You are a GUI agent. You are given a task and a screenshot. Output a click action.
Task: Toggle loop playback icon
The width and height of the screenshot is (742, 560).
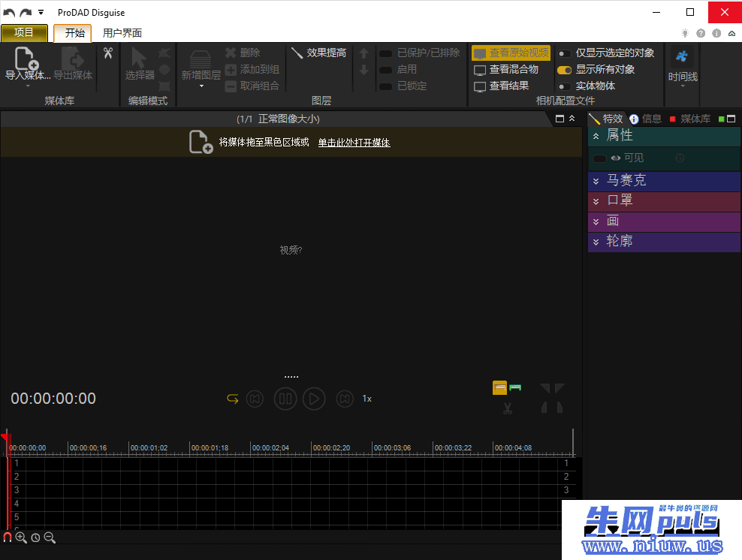pos(232,399)
